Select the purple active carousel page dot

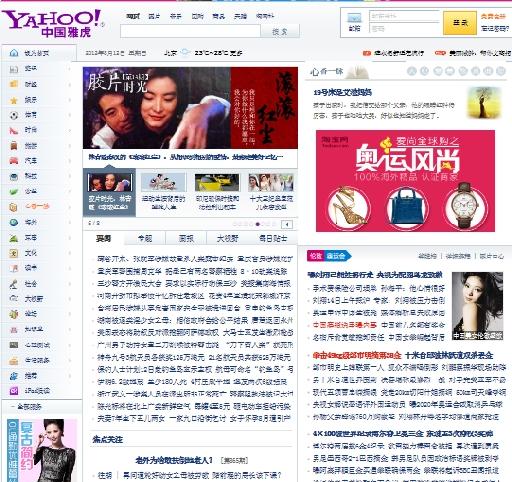[257, 224]
